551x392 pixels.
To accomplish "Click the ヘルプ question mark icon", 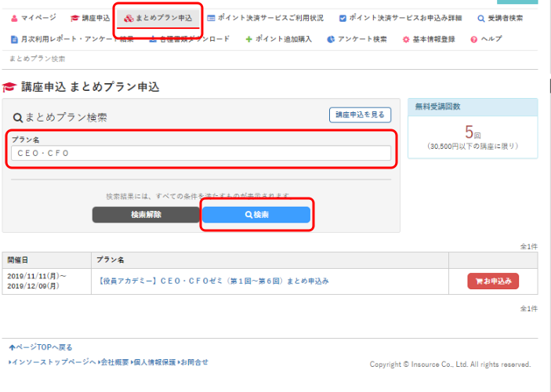I will click(x=473, y=38).
